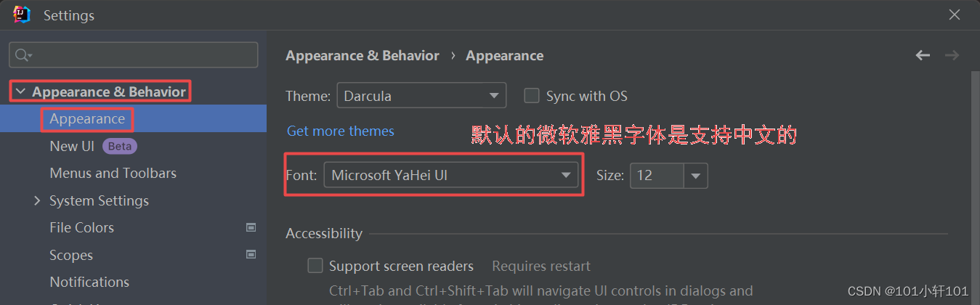Click the File Colors project-level icon
Viewport: 980px width, 305px height.
click(x=251, y=227)
